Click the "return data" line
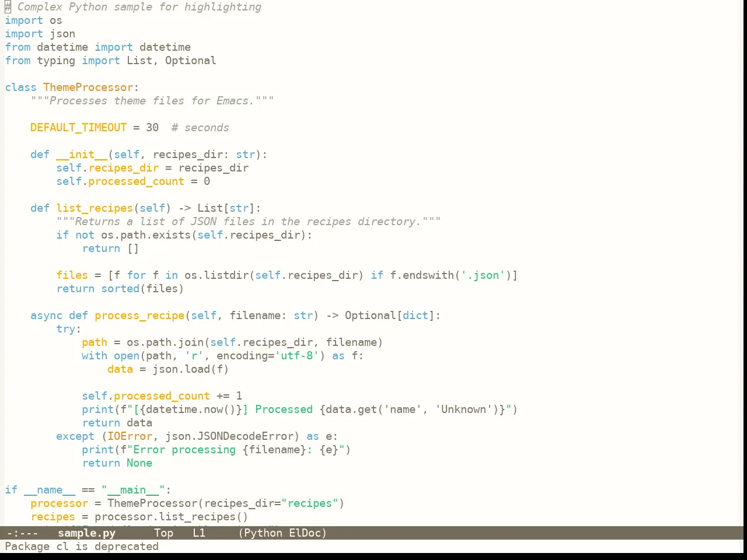Viewport: 747px width, 560px height. coord(117,423)
